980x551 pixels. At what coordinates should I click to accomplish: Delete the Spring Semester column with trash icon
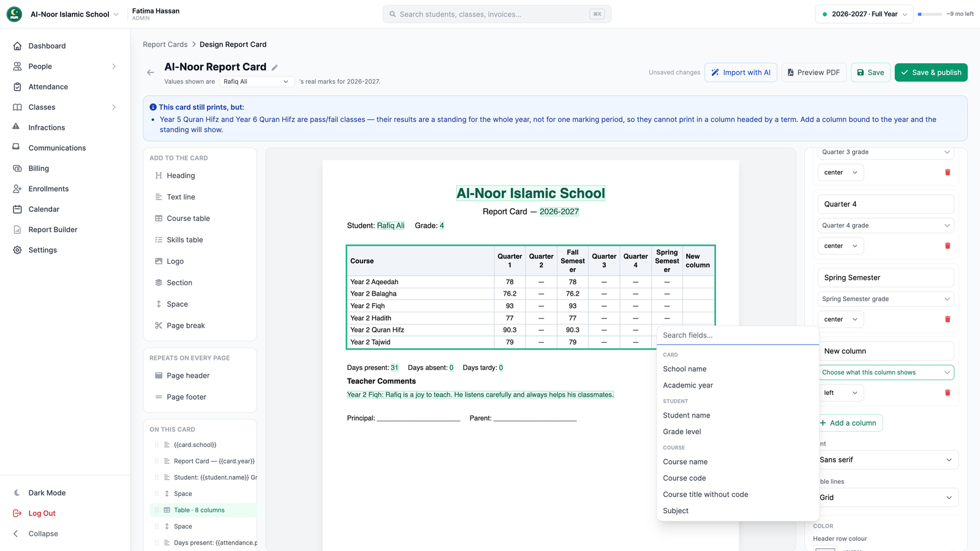click(x=948, y=320)
